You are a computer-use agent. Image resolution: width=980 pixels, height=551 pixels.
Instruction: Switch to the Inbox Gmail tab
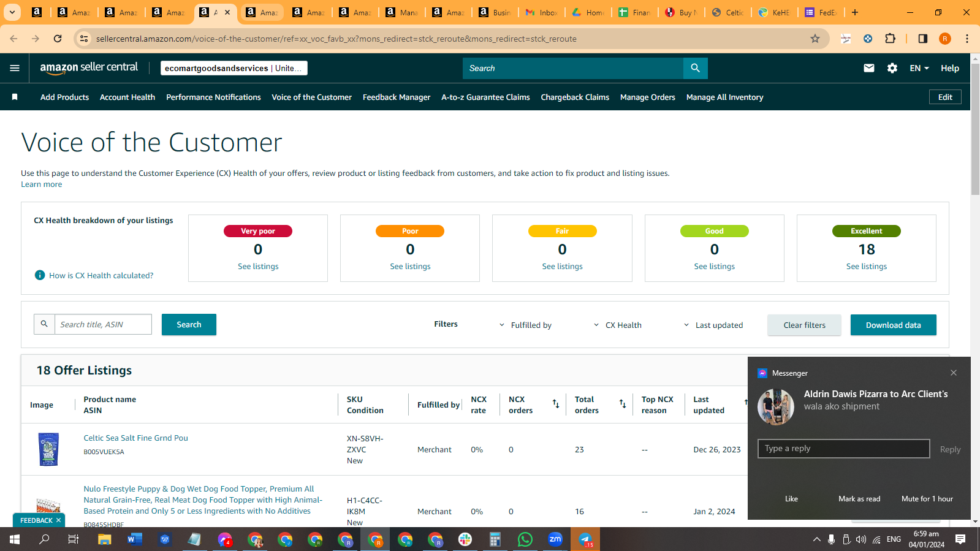click(541, 12)
